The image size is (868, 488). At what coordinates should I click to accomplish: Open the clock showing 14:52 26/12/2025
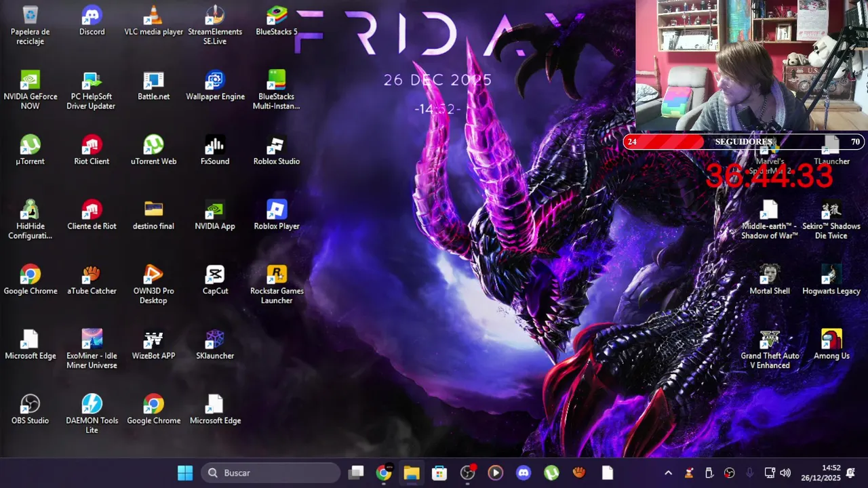click(x=821, y=473)
